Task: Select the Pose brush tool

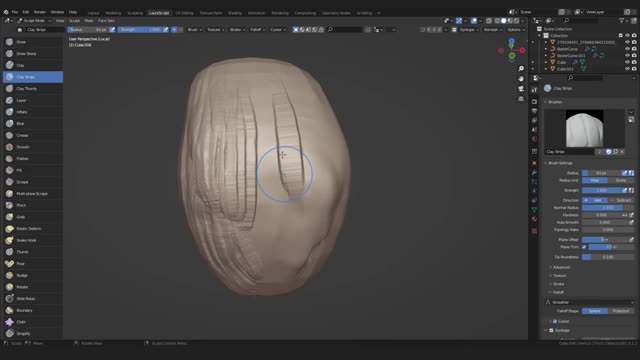Action: point(33,264)
